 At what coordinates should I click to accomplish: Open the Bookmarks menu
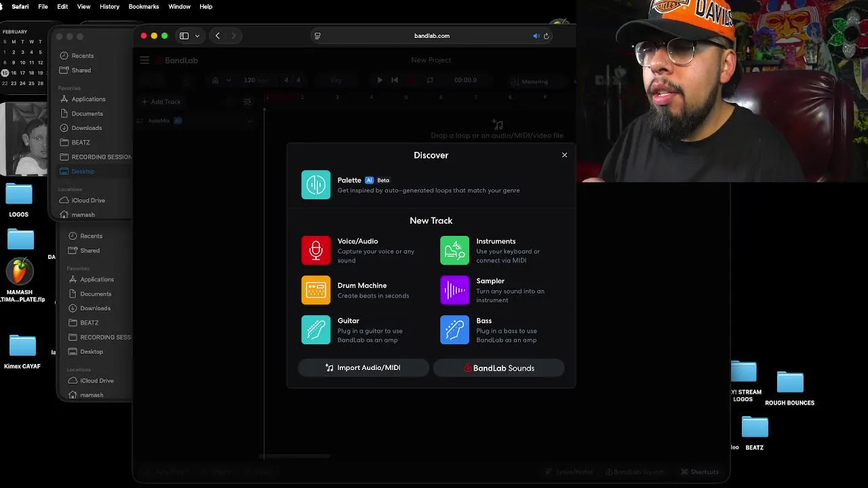click(x=144, y=6)
